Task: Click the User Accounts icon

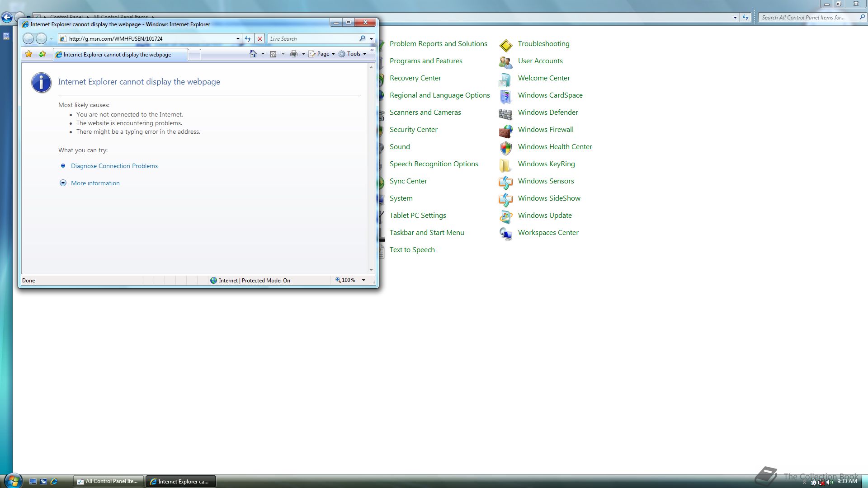Action: tap(505, 62)
